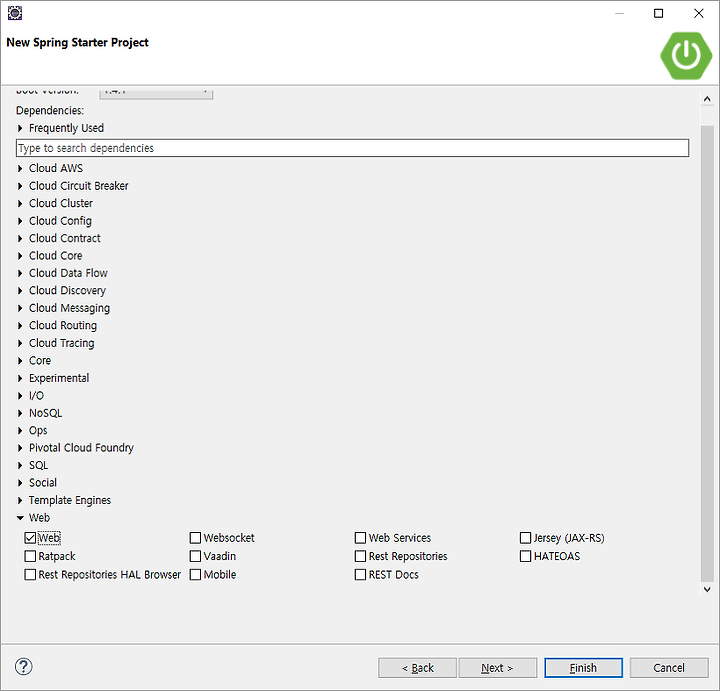Expand the Cloud Discovery category
The height and width of the screenshot is (691, 720).
coord(20,291)
